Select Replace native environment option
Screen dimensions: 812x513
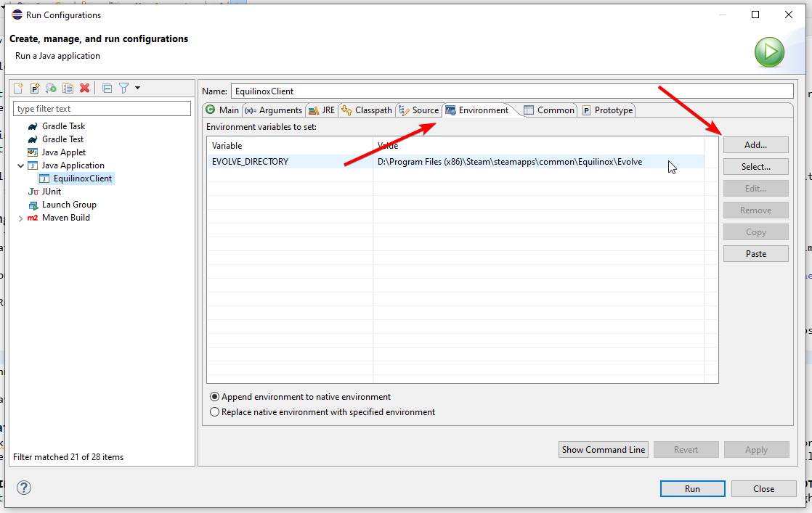pos(322,412)
